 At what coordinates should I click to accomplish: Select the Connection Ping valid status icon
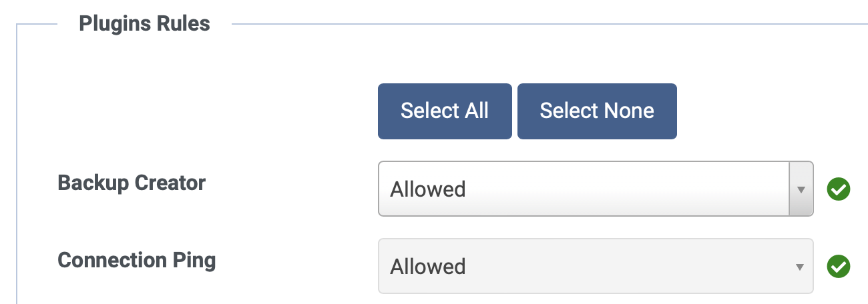839,267
